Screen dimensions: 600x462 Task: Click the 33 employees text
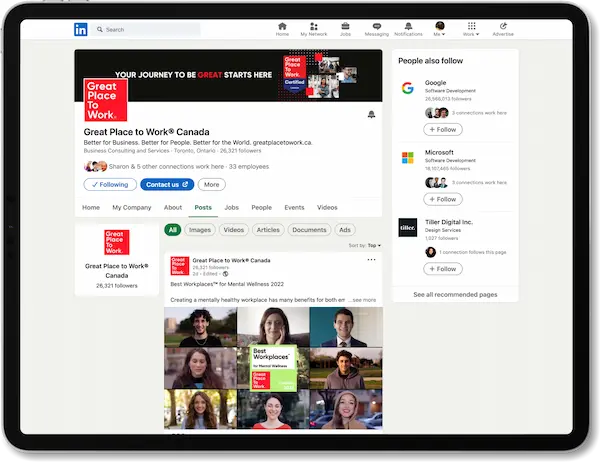[x=249, y=167]
